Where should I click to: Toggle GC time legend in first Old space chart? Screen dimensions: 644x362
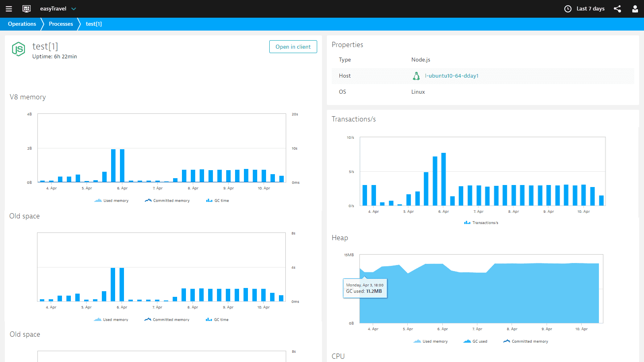(217, 319)
